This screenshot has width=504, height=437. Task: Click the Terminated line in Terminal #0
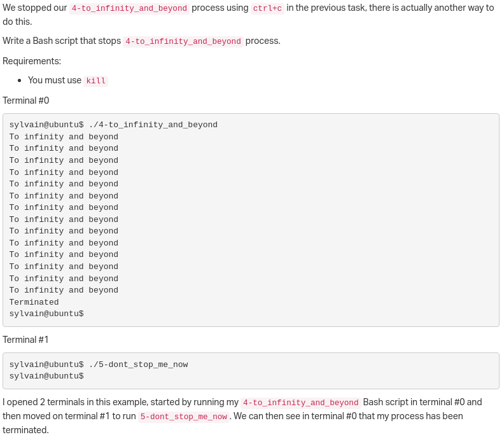[x=34, y=302]
